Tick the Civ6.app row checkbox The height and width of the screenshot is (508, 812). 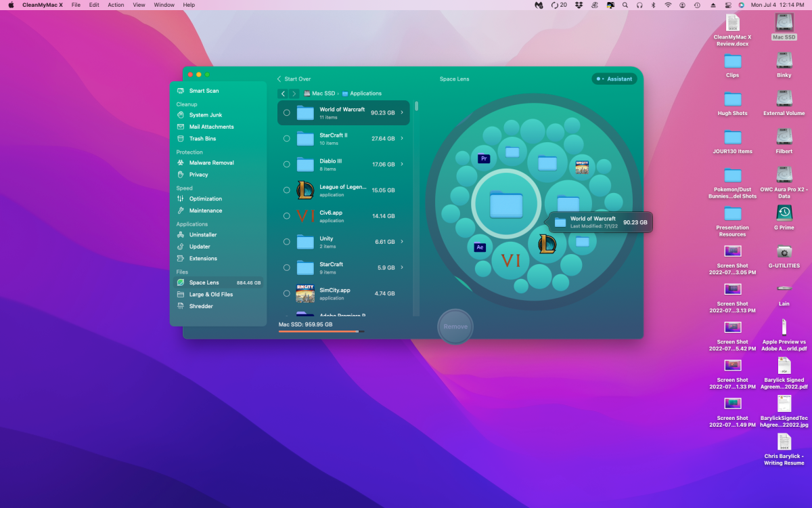[286, 216]
